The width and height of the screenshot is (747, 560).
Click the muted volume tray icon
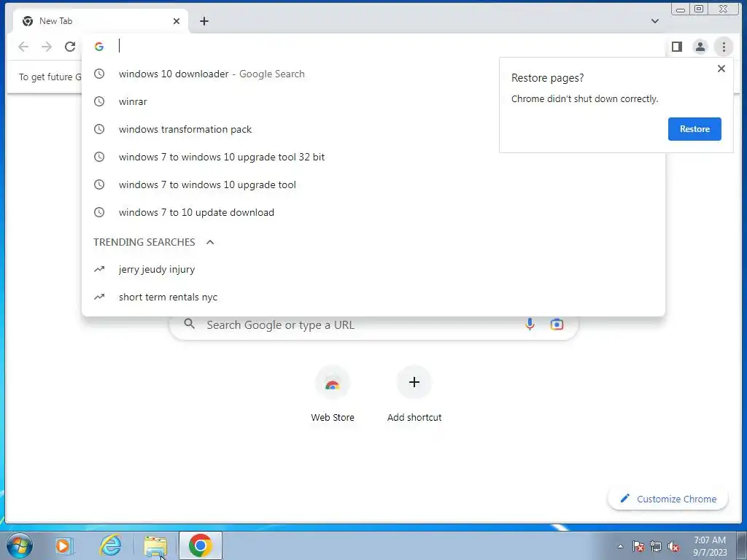coord(673,546)
